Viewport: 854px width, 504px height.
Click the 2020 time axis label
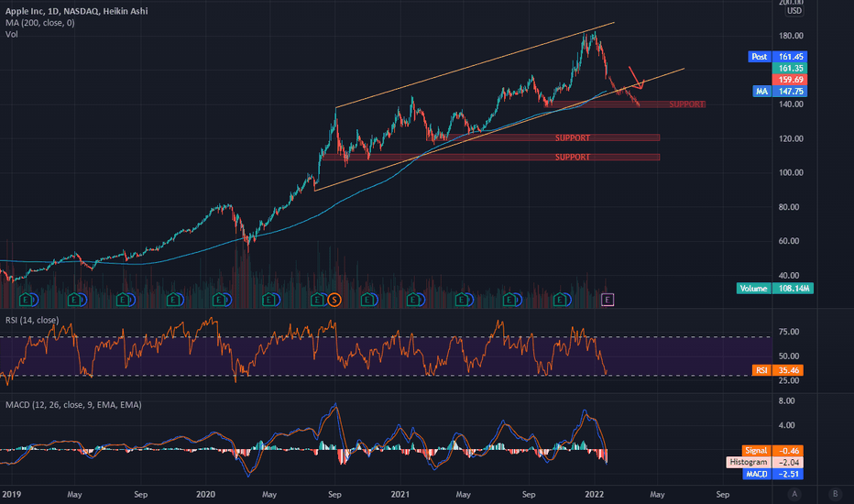[x=205, y=495]
